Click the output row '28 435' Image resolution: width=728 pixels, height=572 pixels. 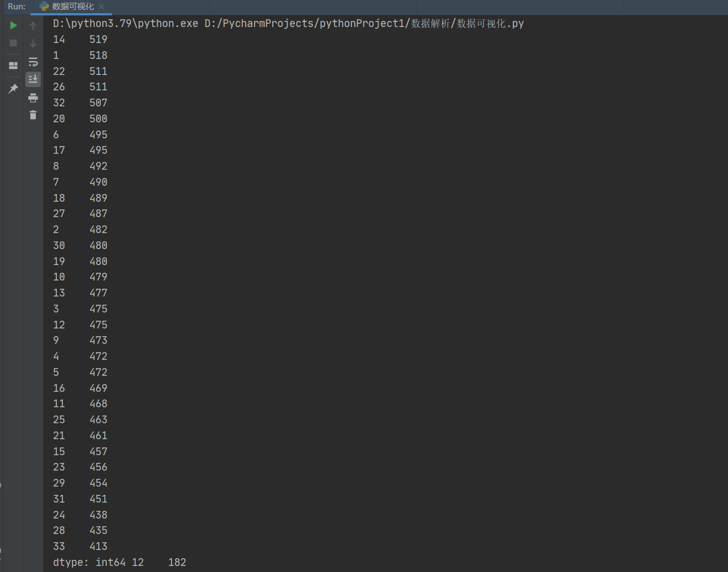(80, 531)
